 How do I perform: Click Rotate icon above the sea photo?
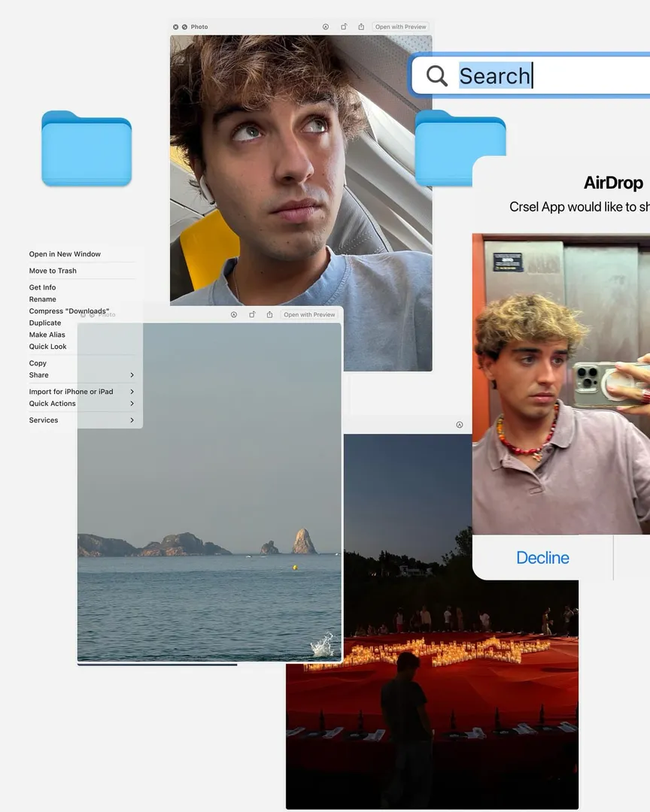point(253,314)
